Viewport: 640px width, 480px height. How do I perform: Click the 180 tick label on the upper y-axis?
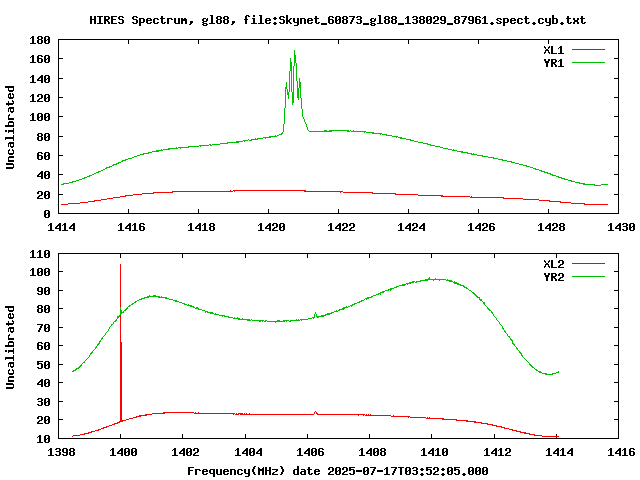tap(40, 40)
